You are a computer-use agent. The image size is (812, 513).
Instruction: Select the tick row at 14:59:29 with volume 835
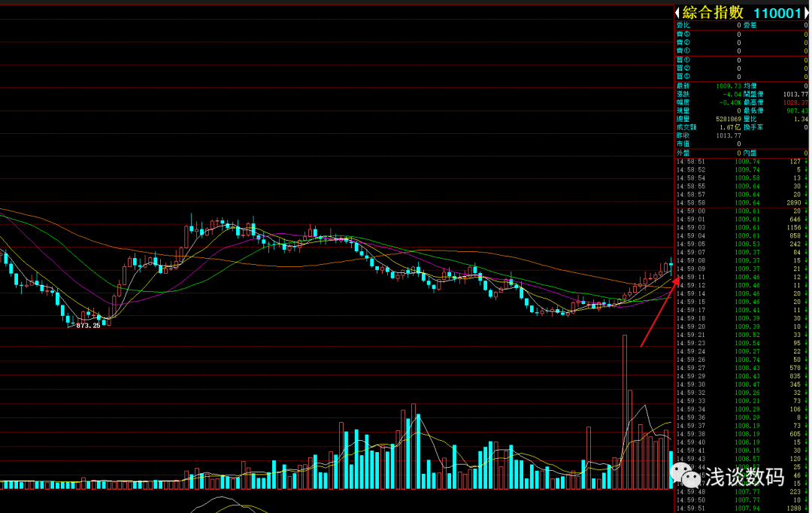(x=741, y=376)
